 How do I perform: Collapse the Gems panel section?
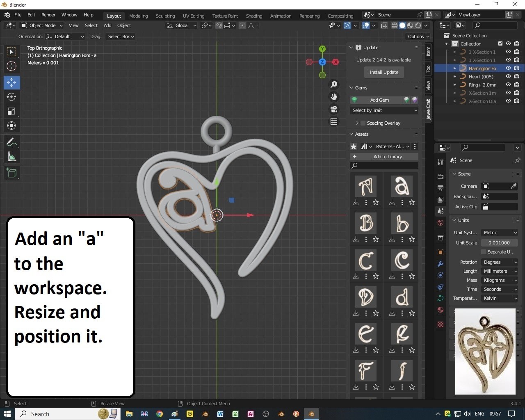[x=352, y=88]
